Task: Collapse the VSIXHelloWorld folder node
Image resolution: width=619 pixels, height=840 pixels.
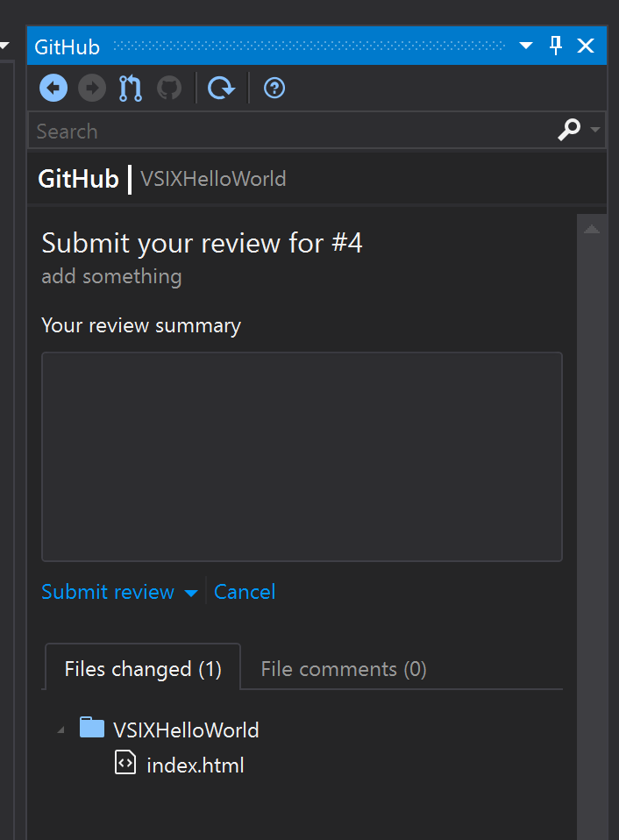Action: click(61, 730)
